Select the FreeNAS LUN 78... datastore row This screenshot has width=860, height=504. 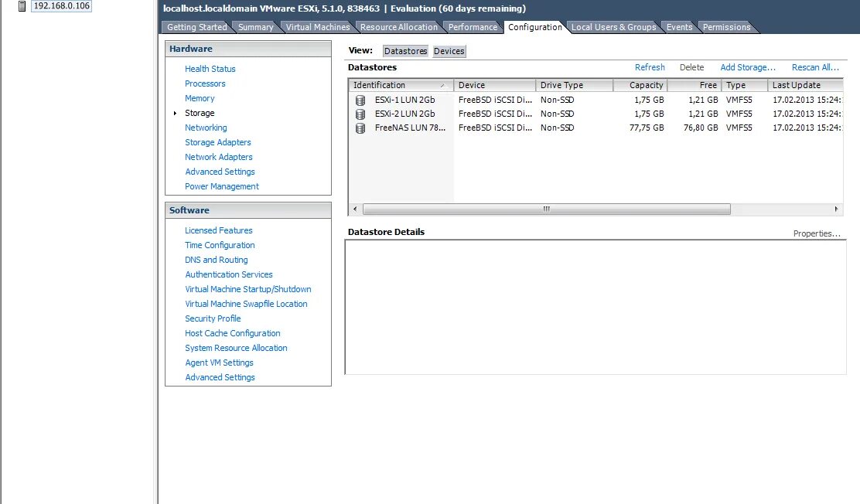596,128
